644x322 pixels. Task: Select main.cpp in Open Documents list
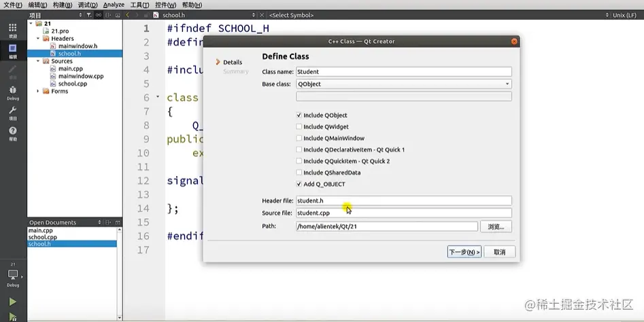click(40, 230)
